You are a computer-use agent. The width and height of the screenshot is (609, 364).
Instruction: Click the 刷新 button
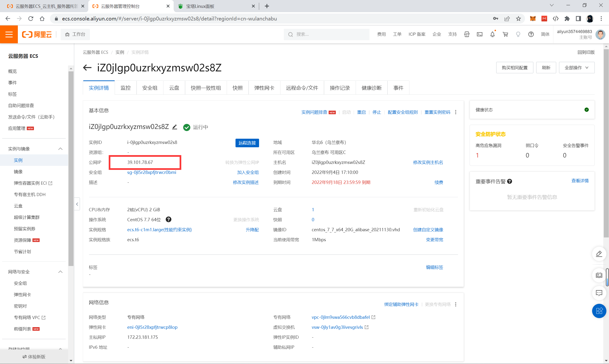point(546,68)
